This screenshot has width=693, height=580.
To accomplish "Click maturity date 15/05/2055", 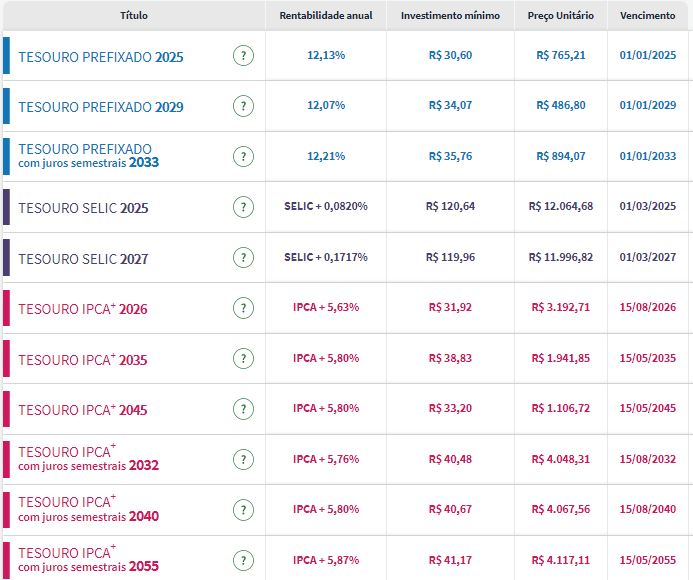I will pyautogui.click(x=647, y=560).
